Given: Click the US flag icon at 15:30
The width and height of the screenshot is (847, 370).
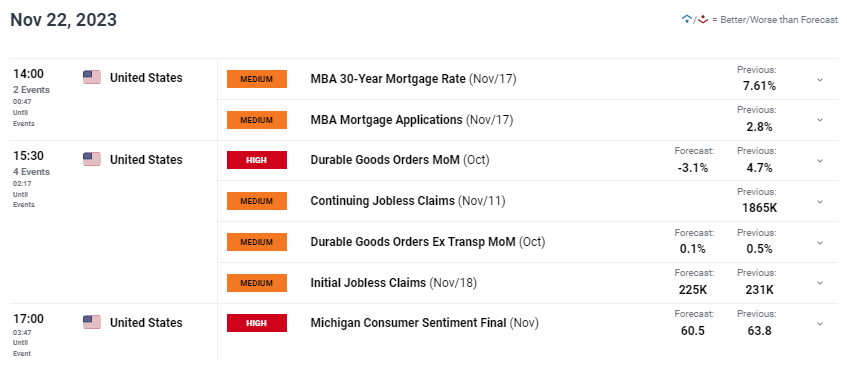Looking at the screenshot, I should [92, 159].
